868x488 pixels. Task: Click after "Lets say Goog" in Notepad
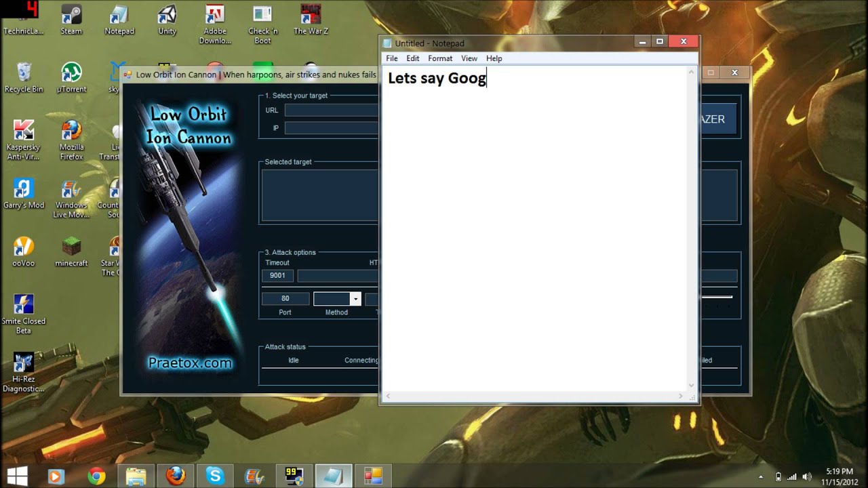point(487,79)
